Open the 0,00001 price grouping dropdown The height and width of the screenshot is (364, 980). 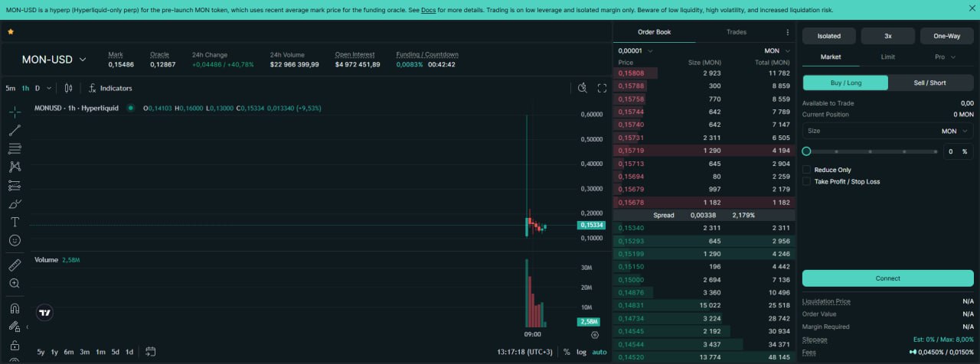click(635, 50)
